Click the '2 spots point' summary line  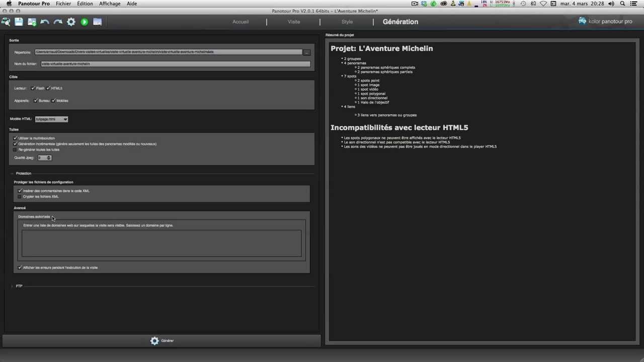pos(368,80)
